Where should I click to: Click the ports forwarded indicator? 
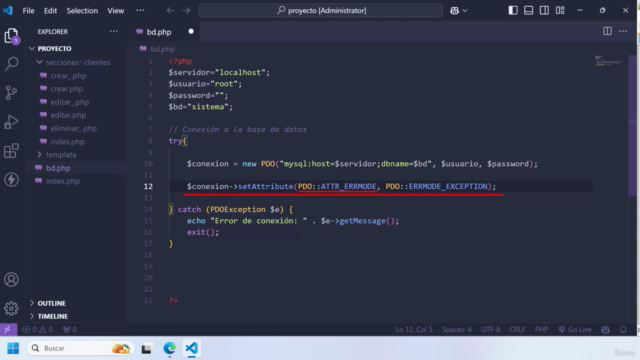[70, 329]
